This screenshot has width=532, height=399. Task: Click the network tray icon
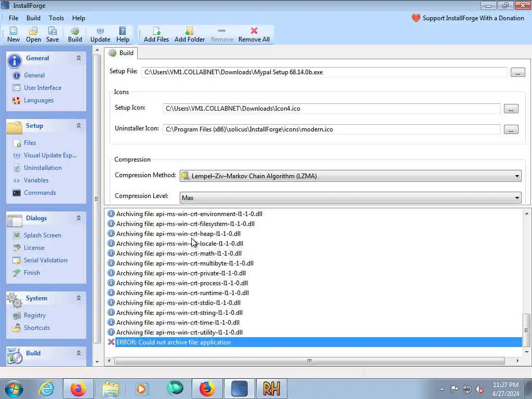point(467,389)
